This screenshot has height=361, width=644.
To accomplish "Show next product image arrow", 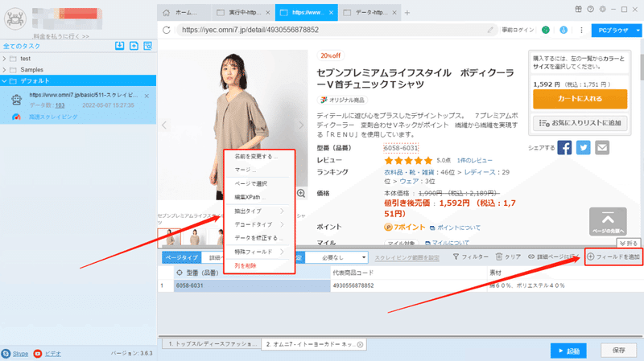I will tap(301, 125).
